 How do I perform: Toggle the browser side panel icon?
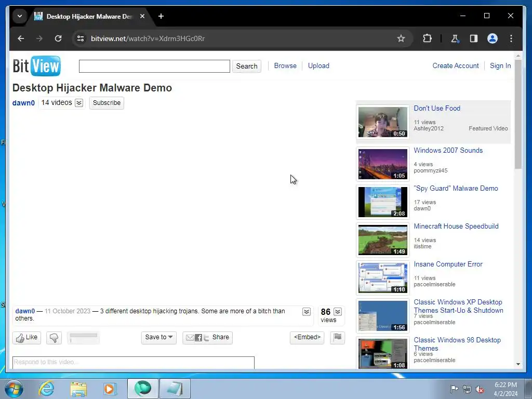click(x=474, y=38)
